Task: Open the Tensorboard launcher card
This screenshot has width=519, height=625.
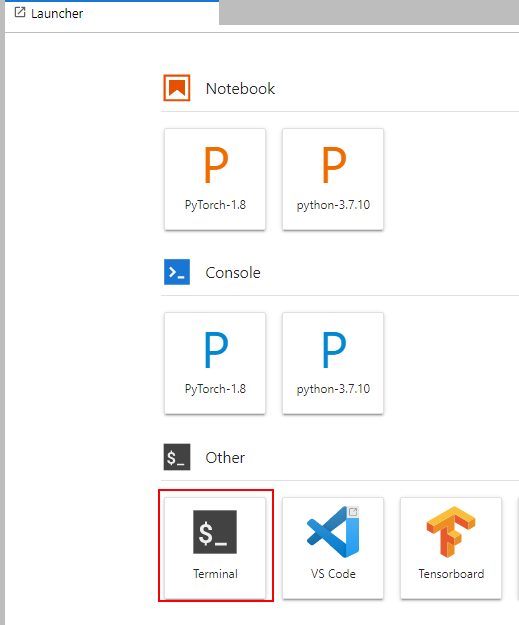Action: tap(451, 548)
